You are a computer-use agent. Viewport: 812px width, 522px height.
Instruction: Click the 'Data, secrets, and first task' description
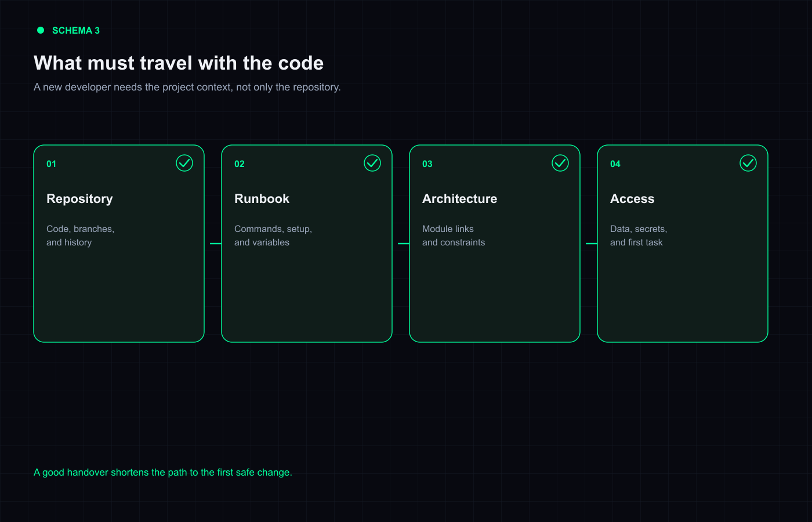639,235
